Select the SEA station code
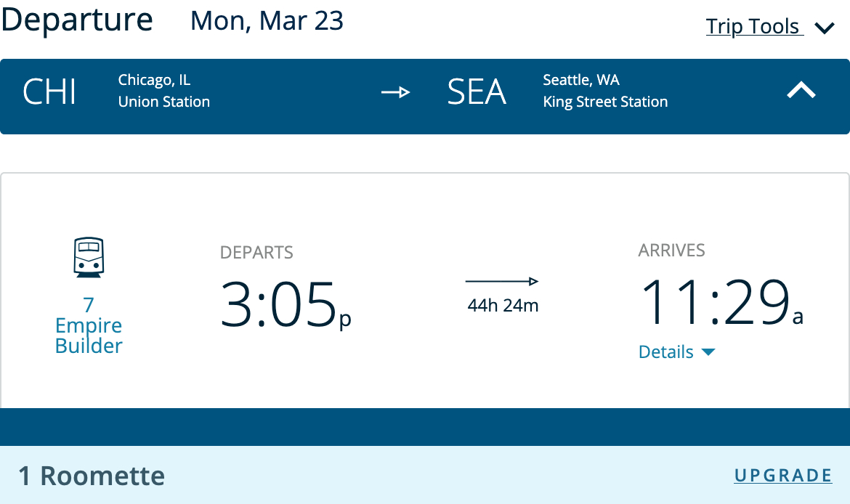The image size is (850, 504). coord(477,92)
